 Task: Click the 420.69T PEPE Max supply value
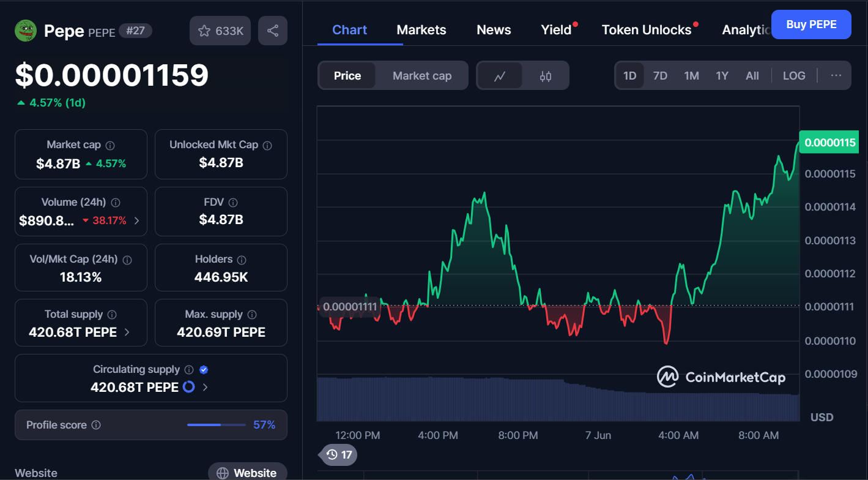[x=221, y=332]
